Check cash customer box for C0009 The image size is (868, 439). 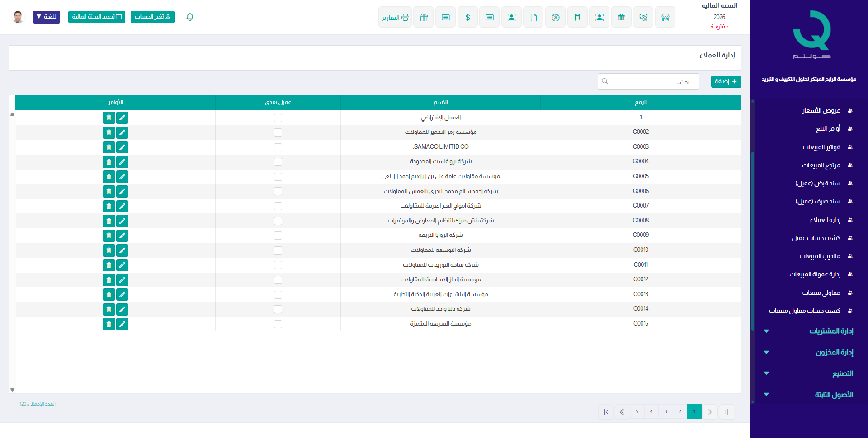(x=278, y=236)
